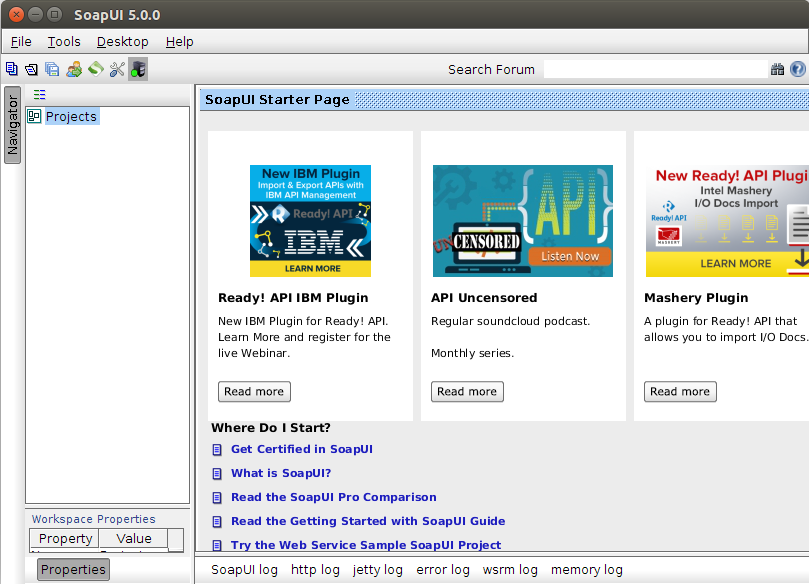809x584 pixels.
Task: Click Read more under Ready! API IBM Plugin
Action: point(254,392)
